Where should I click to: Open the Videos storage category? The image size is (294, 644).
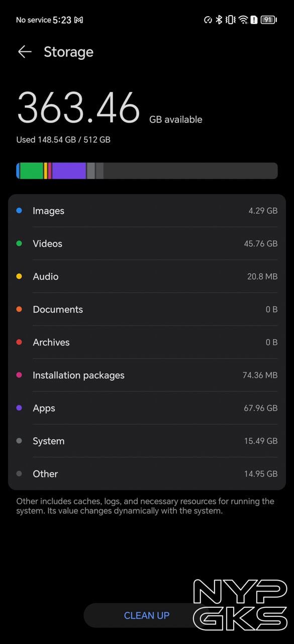pyautogui.click(x=147, y=244)
